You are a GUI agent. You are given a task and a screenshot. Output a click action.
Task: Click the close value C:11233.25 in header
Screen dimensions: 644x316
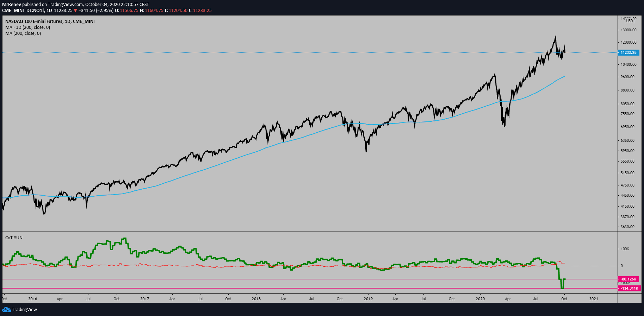pos(200,11)
